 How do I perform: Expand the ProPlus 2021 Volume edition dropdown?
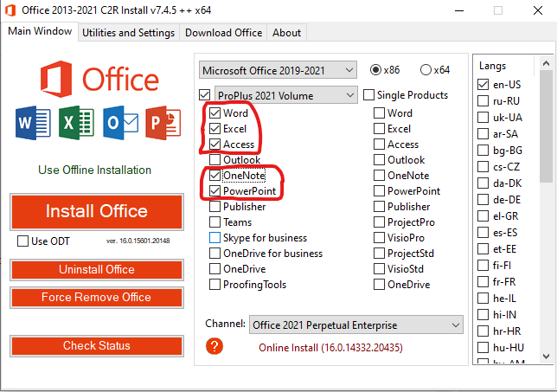[x=286, y=95]
